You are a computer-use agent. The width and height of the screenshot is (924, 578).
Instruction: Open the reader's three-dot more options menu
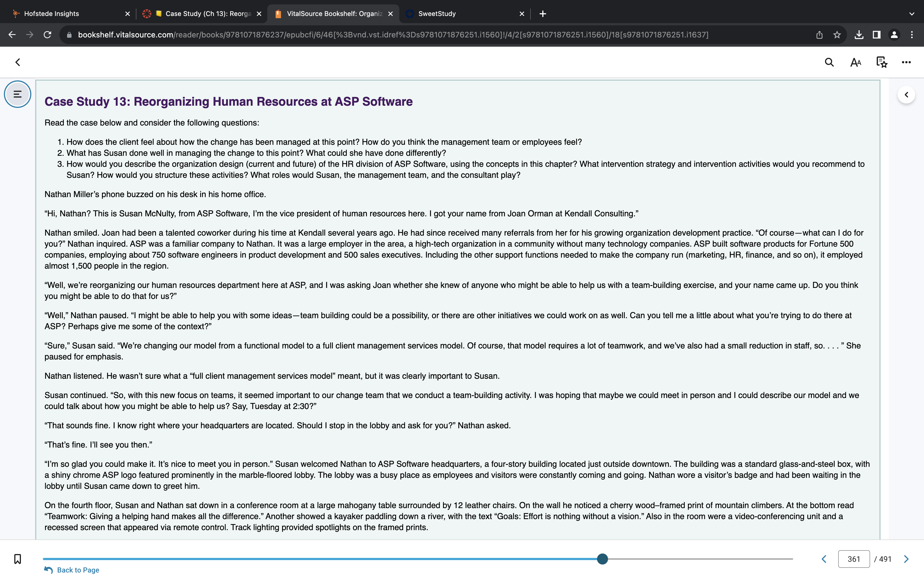coord(906,62)
